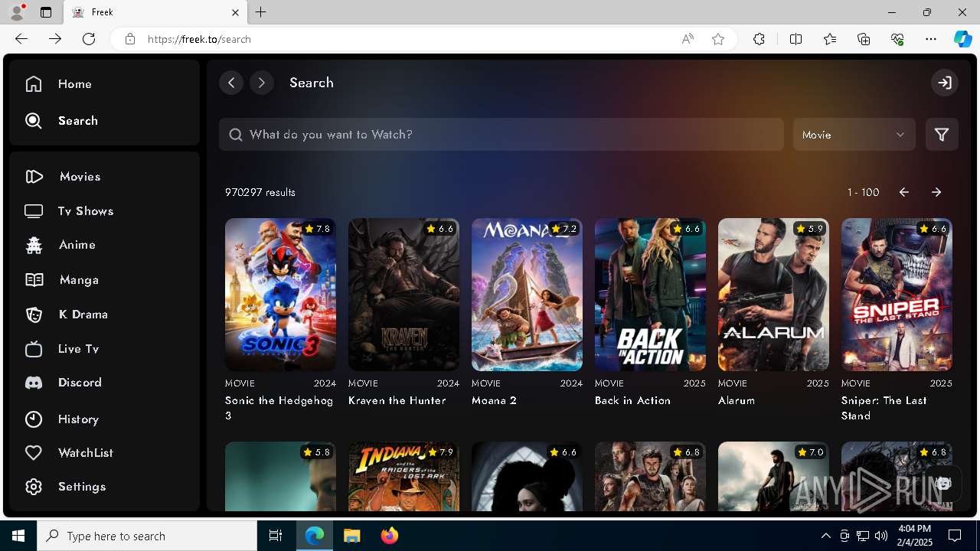Screen dimensions: 980x551
Task: Open the Search sidebar item
Action: tap(61, 121)
